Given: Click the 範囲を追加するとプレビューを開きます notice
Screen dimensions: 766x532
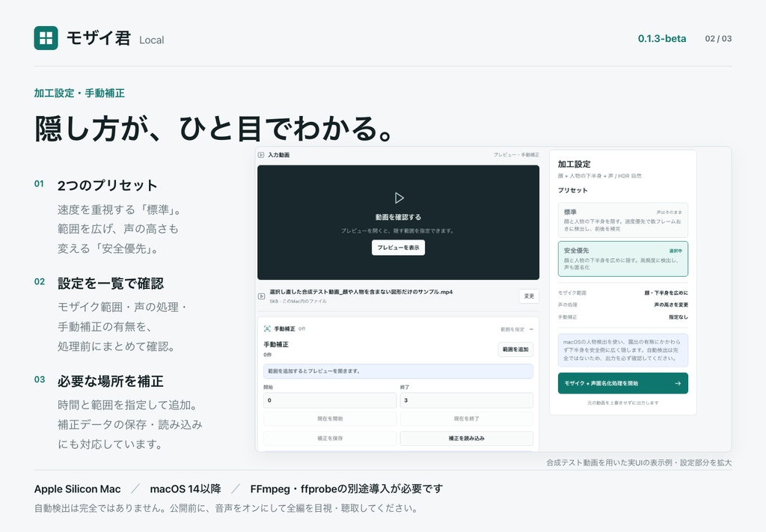Looking at the screenshot, I should (x=398, y=371).
